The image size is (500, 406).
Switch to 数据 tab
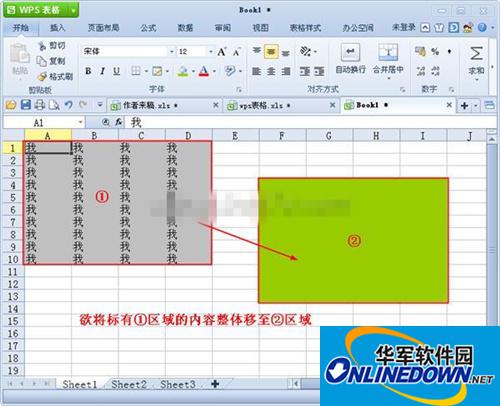(x=185, y=28)
